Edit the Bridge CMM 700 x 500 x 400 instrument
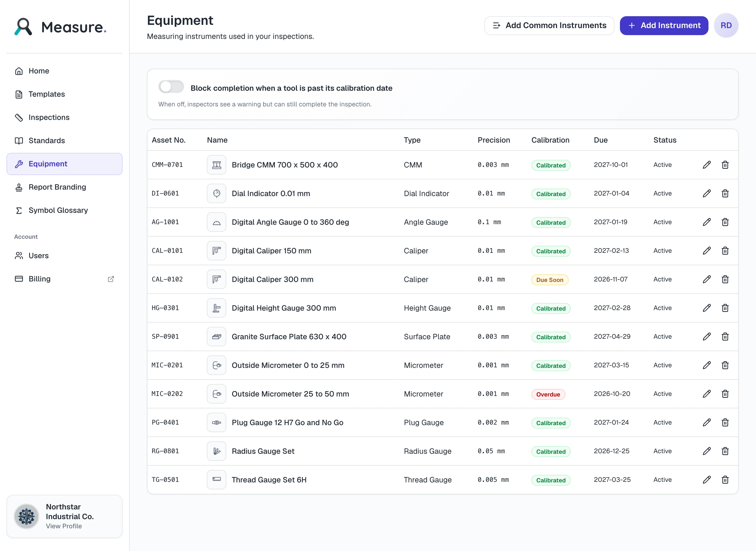The width and height of the screenshot is (756, 551). (x=707, y=165)
